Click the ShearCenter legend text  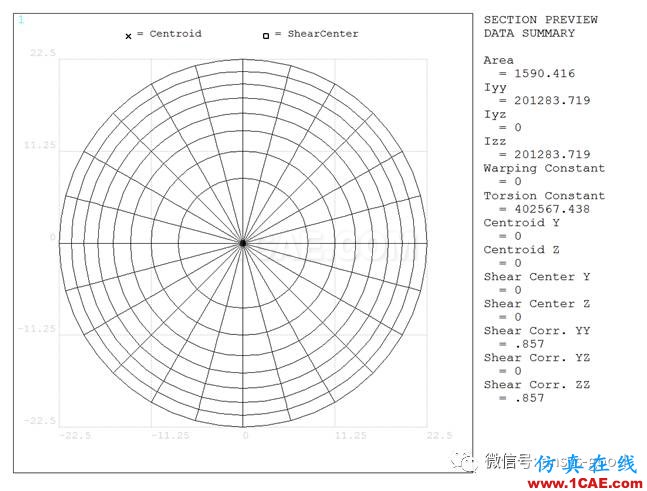click(x=323, y=34)
